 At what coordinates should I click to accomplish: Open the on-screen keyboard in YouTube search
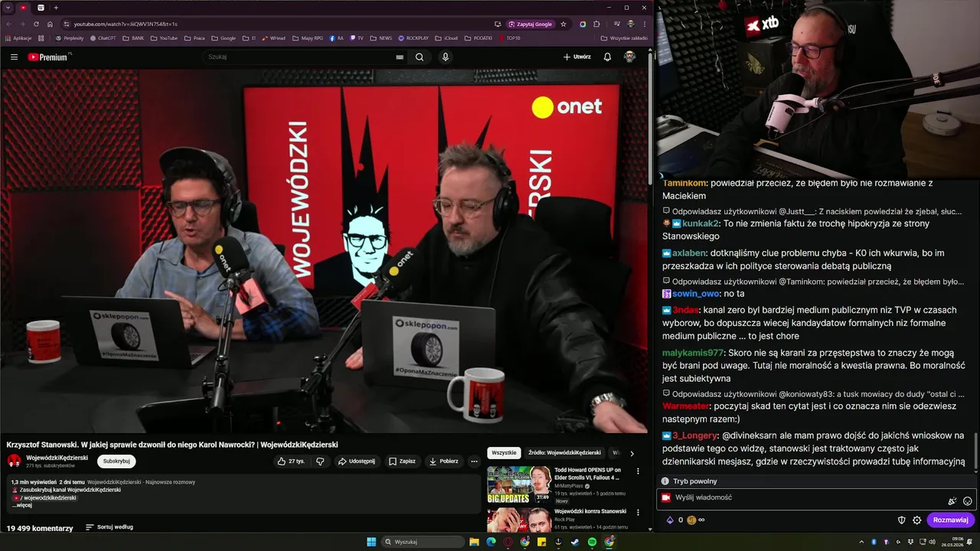400,57
